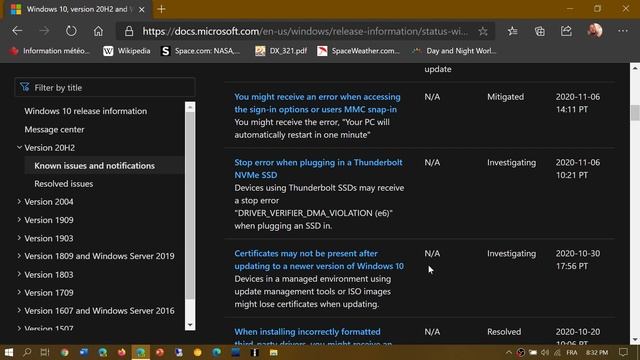Open the Wikipedia bookmark

click(127, 51)
